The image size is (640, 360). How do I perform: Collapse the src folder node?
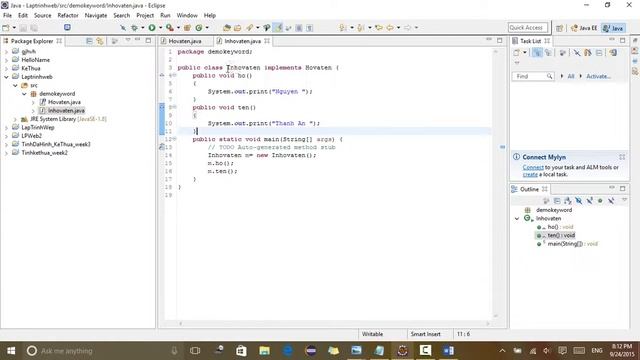pos(15,85)
